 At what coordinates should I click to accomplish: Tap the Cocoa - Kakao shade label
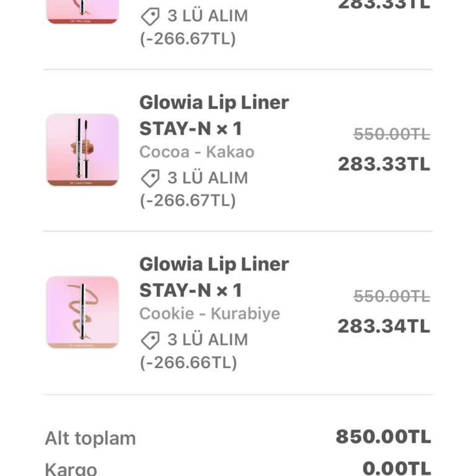196,152
